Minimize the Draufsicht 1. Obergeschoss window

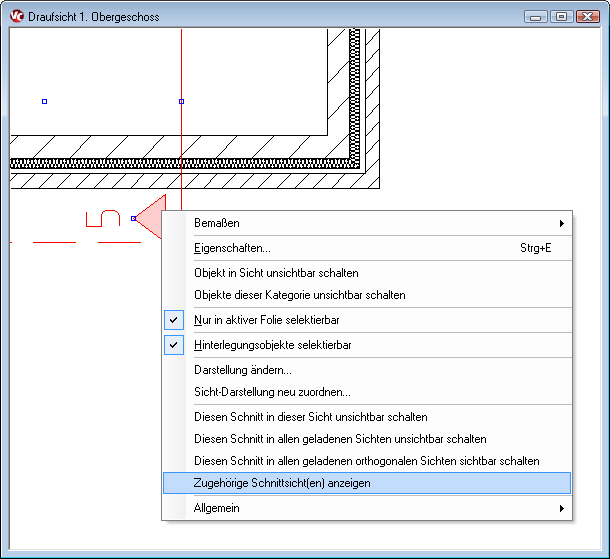pos(536,17)
